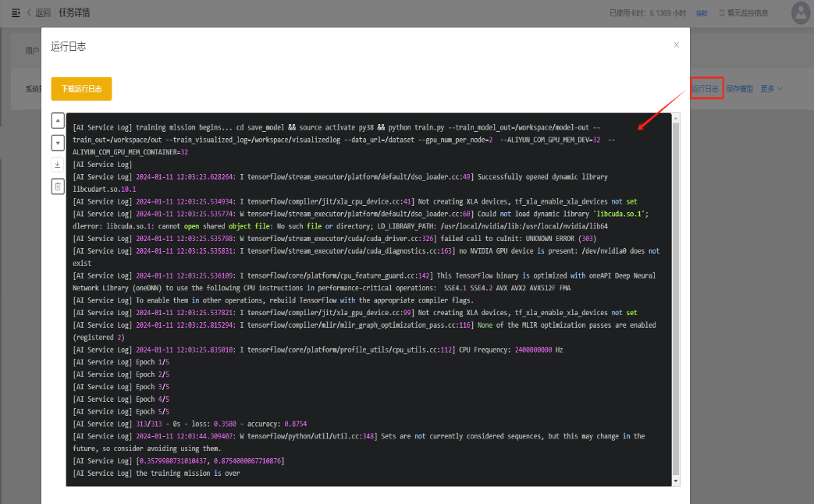Jump to the bottom of the log
This screenshot has width=814, height=504.
[x=58, y=143]
